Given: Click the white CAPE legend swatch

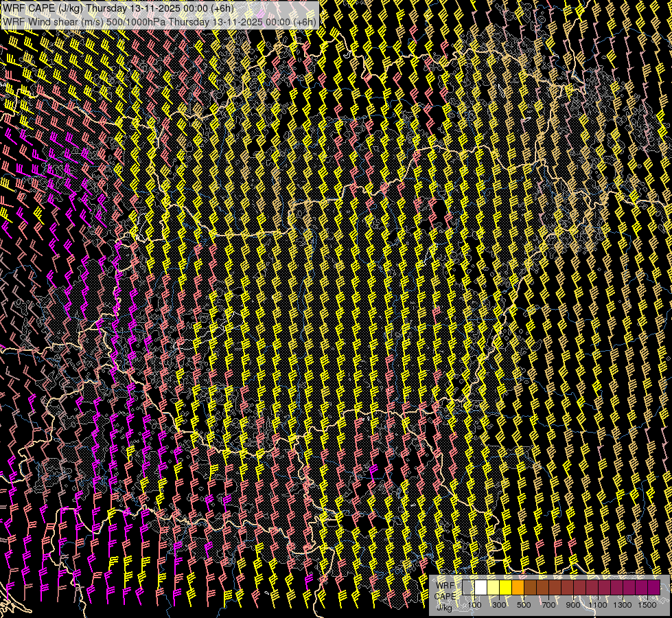Looking at the screenshot, I should tap(480, 588).
